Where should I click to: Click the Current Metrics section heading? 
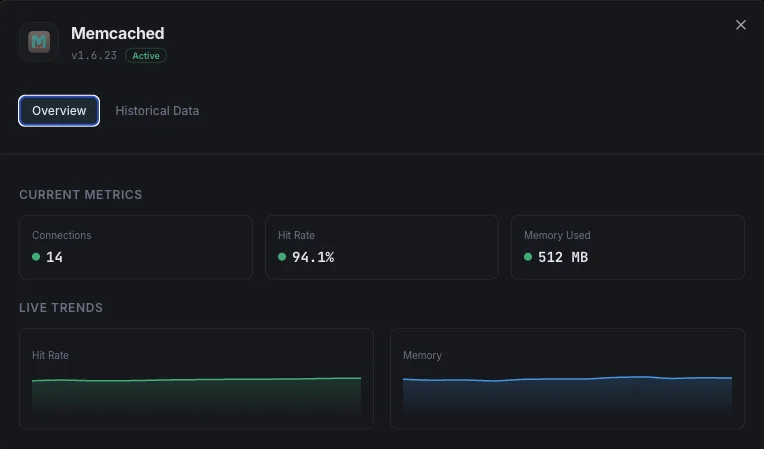(x=80, y=195)
